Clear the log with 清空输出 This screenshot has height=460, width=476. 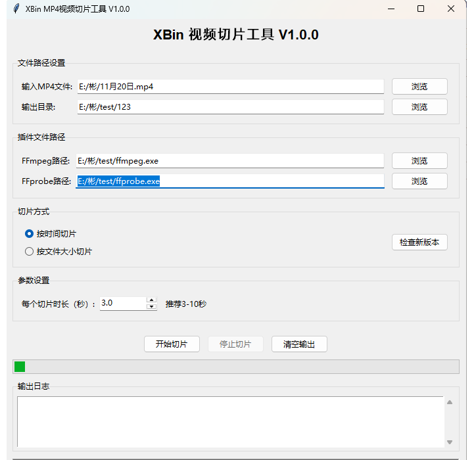(299, 344)
